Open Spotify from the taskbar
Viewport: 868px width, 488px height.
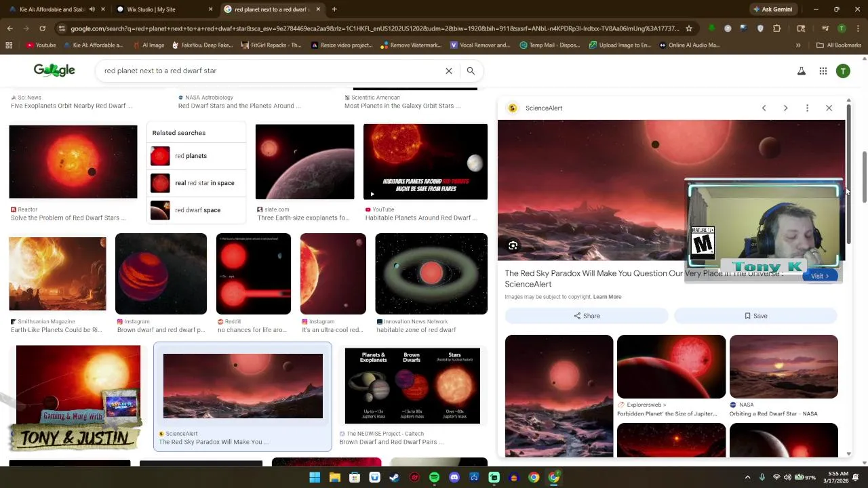(434, 477)
